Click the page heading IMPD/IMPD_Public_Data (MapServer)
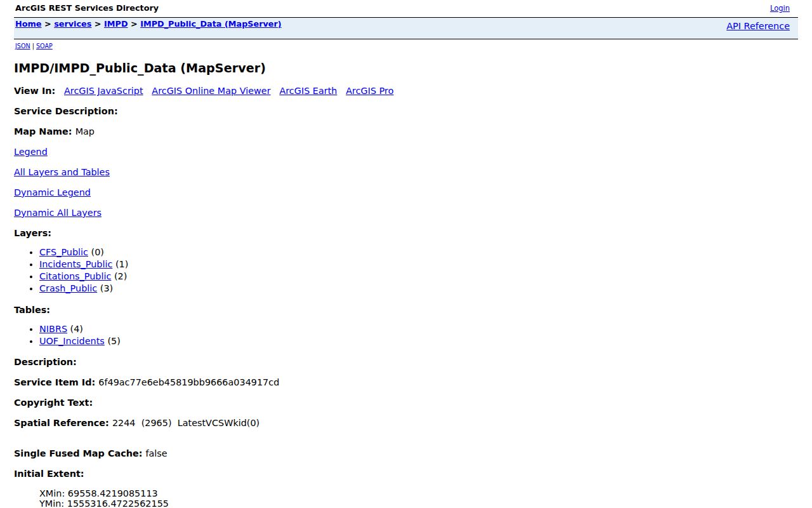This screenshot has height=508, width=812. coord(140,68)
